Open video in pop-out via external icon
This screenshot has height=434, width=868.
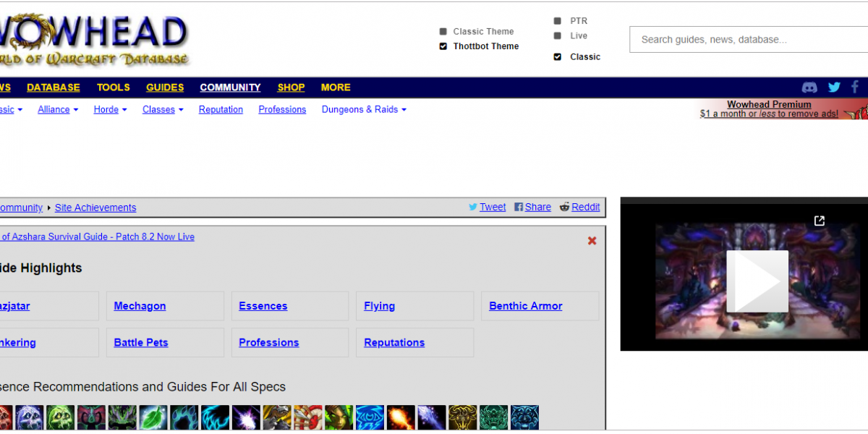coord(819,221)
